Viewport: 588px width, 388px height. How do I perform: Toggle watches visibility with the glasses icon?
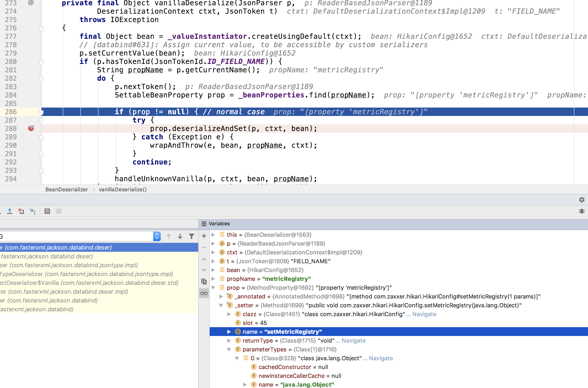pyautogui.click(x=204, y=293)
